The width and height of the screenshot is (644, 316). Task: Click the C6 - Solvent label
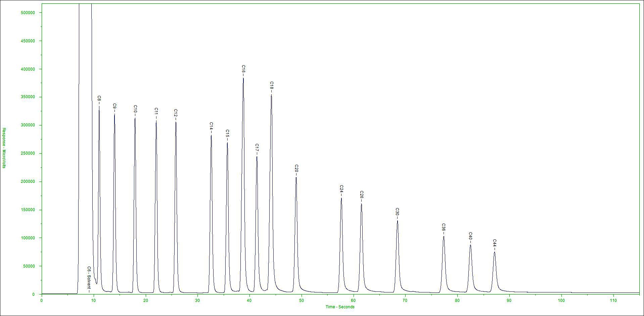[89, 278]
